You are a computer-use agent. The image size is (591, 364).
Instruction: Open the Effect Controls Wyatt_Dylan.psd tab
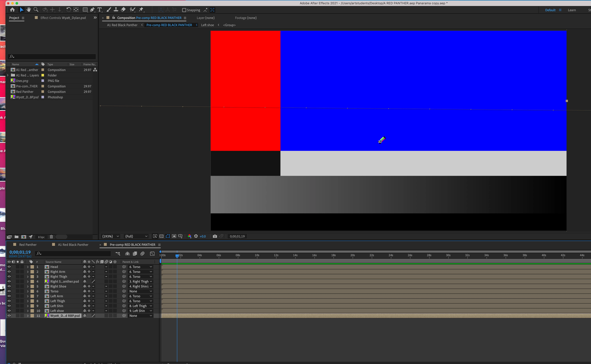63,18
